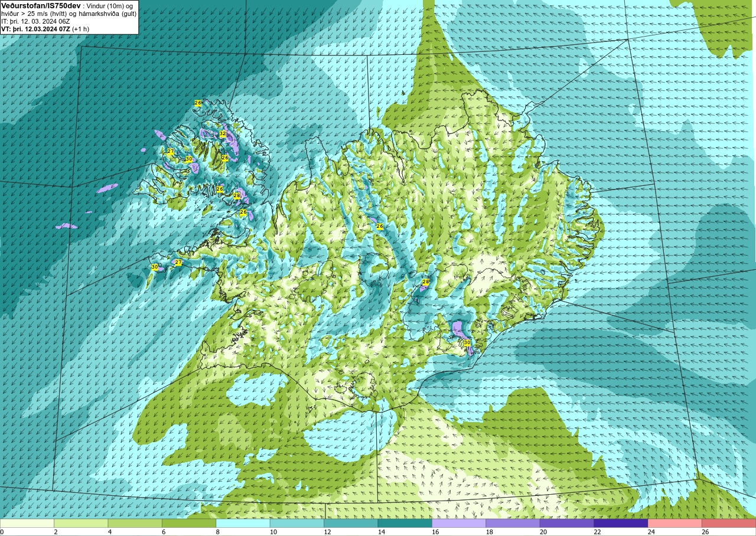
Task: Select gust label 30 by the southeast glacier
Action: (x=467, y=342)
